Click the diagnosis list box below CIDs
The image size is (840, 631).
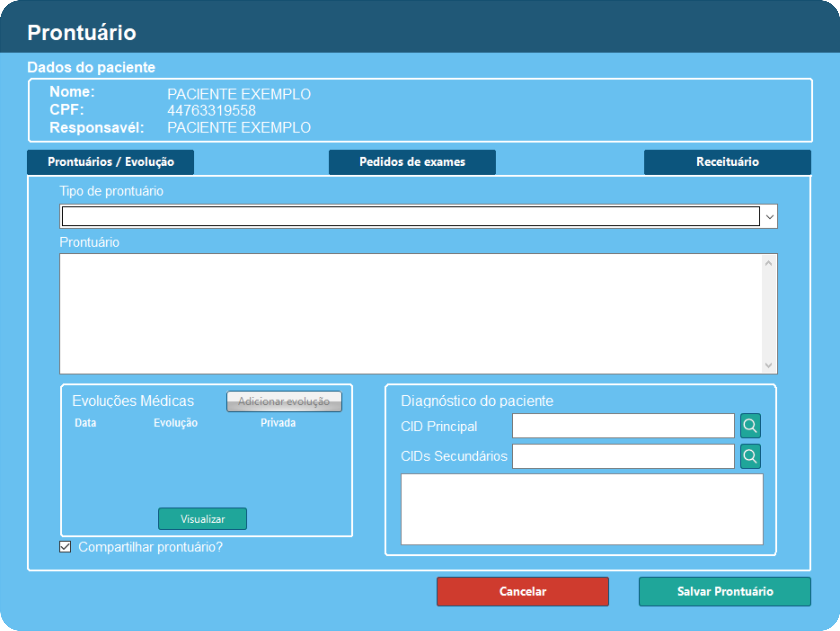(x=582, y=509)
